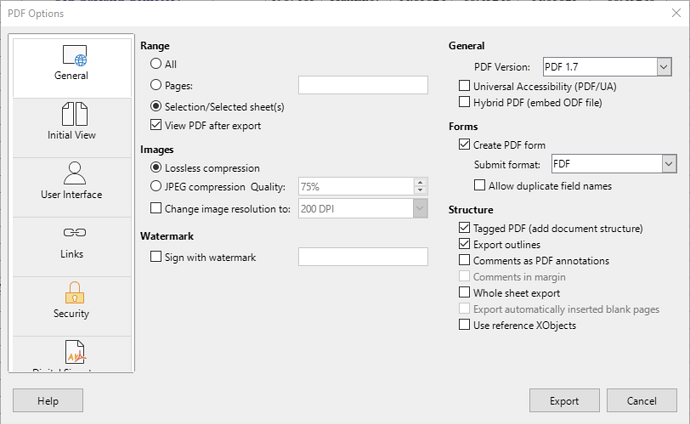Toggle View PDF after export checkbox

tap(156, 125)
